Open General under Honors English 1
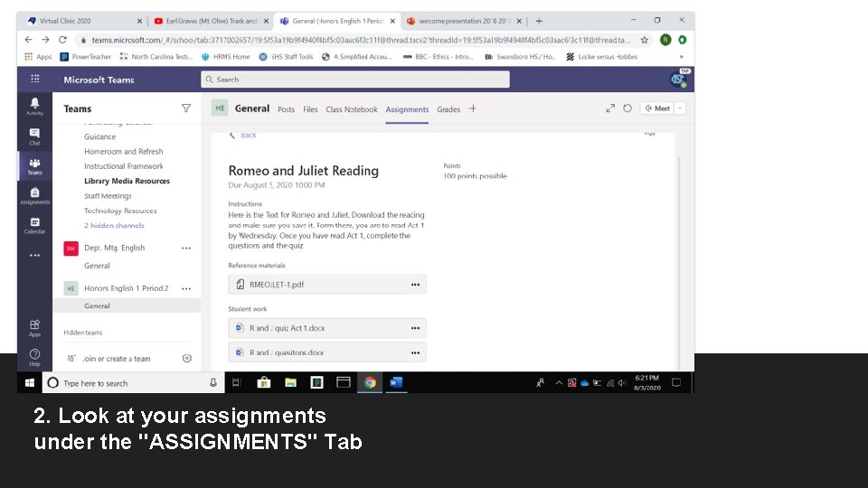Screen dimensions: 868x488 coord(97,305)
